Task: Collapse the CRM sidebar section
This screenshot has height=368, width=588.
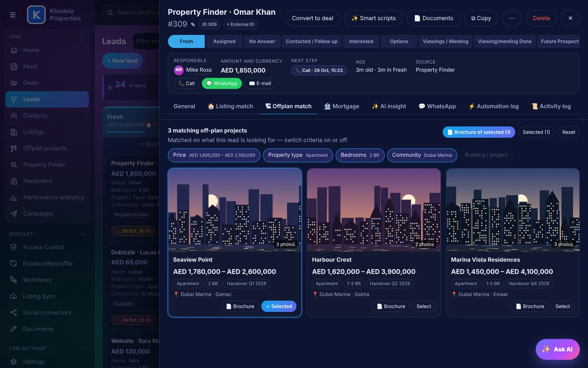Action: (82, 37)
